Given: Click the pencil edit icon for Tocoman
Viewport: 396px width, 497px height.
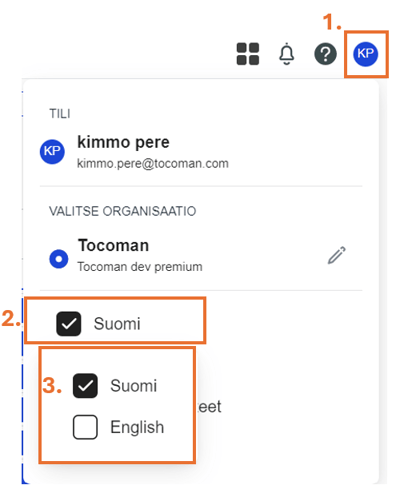Looking at the screenshot, I should point(337,256).
